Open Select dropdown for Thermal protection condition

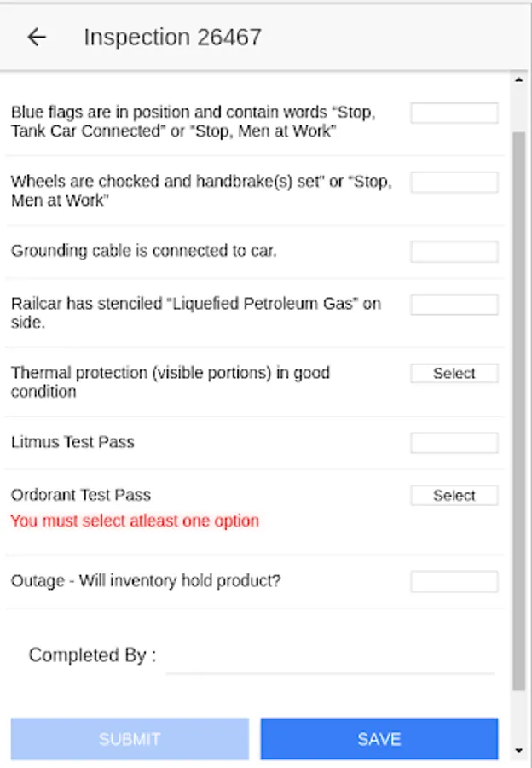[454, 374]
